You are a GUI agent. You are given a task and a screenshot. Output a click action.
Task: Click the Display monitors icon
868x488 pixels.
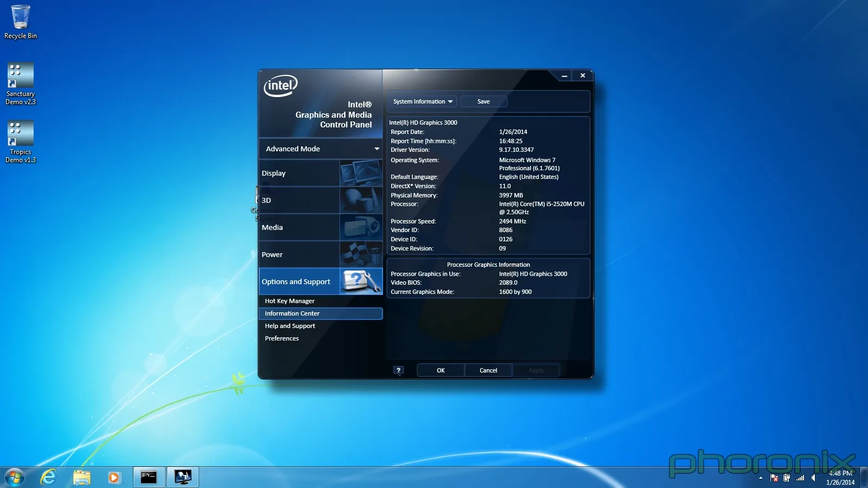361,173
